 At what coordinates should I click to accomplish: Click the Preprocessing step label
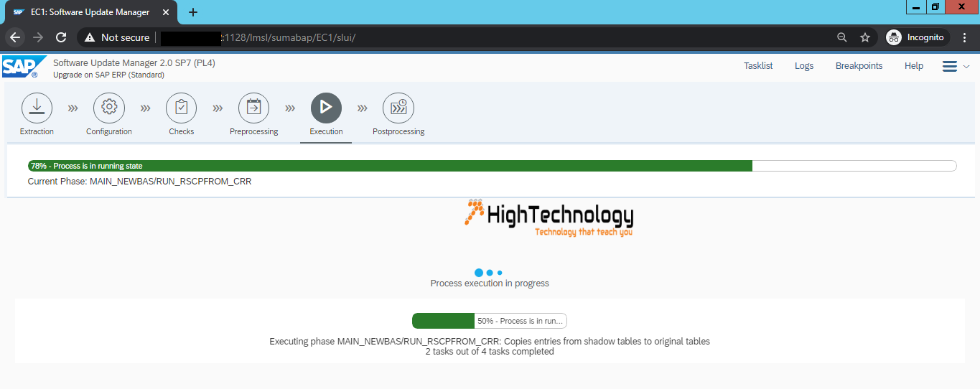254,132
